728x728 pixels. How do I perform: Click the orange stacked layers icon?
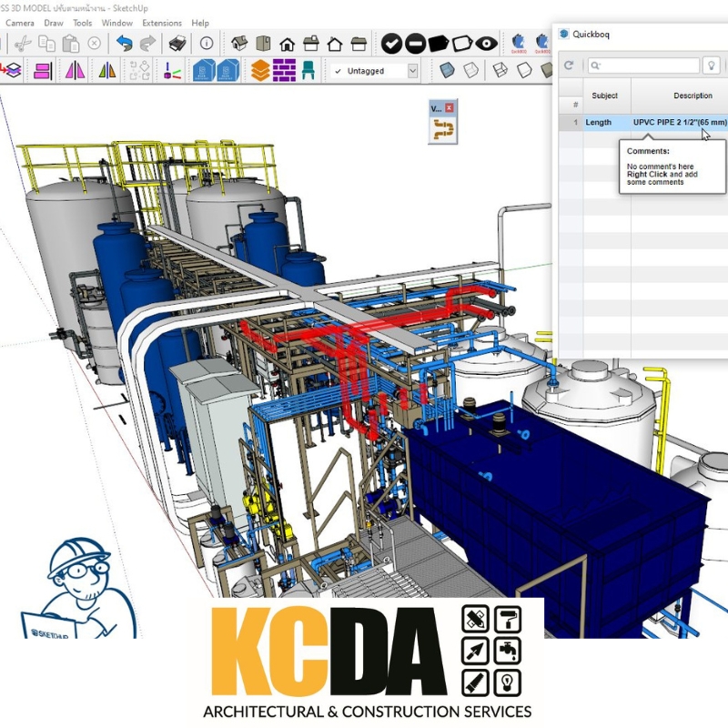[x=260, y=71]
